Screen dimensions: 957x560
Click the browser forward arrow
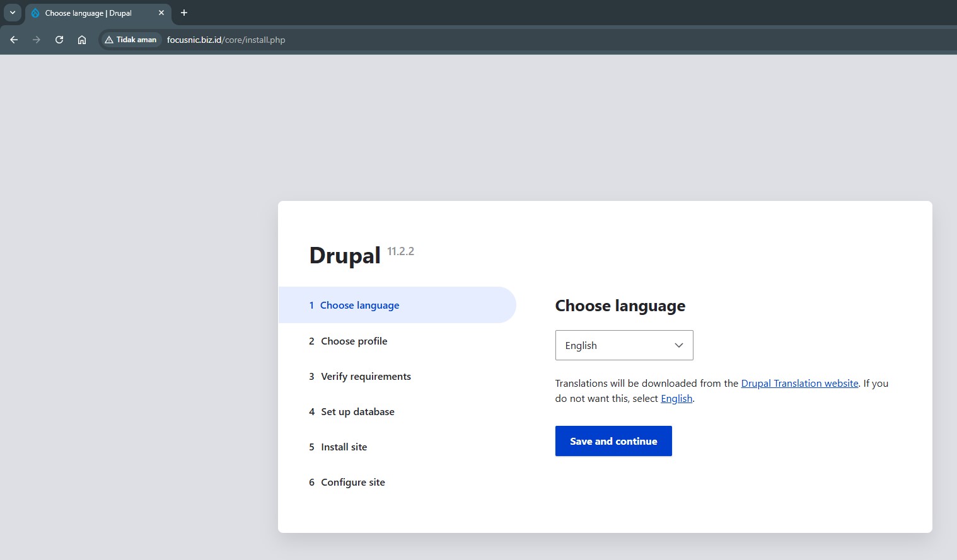pos(37,40)
